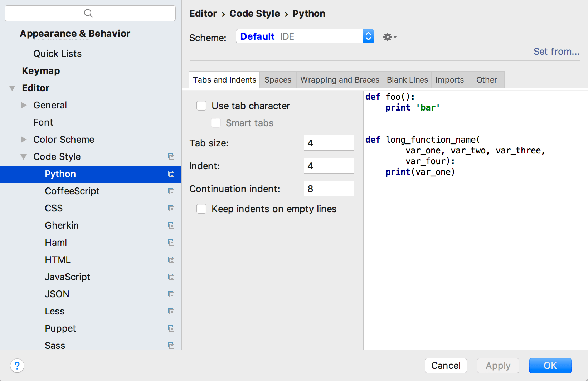Click the copy icon next to Code Style
The height and width of the screenshot is (381, 588).
pyautogui.click(x=171, y=157)
